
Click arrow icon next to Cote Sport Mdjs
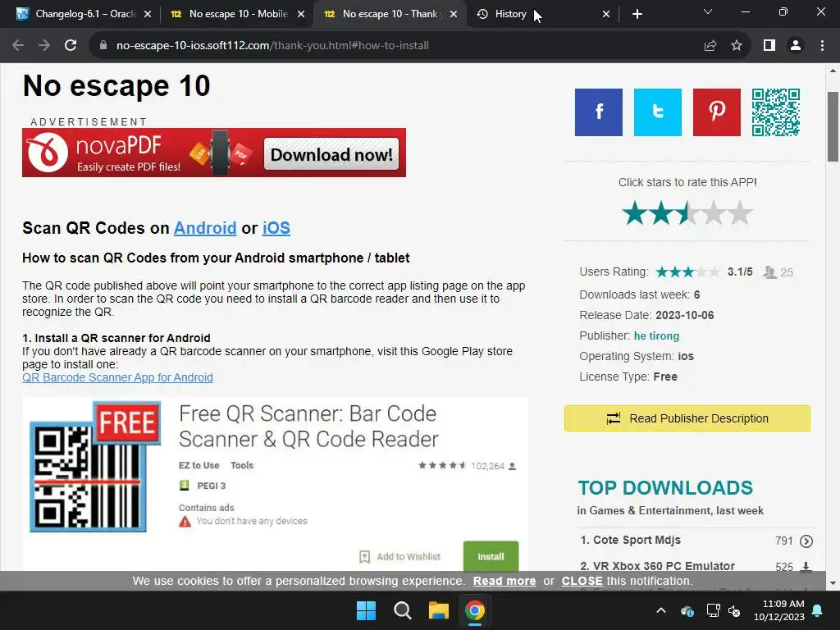tap(806, 541)
